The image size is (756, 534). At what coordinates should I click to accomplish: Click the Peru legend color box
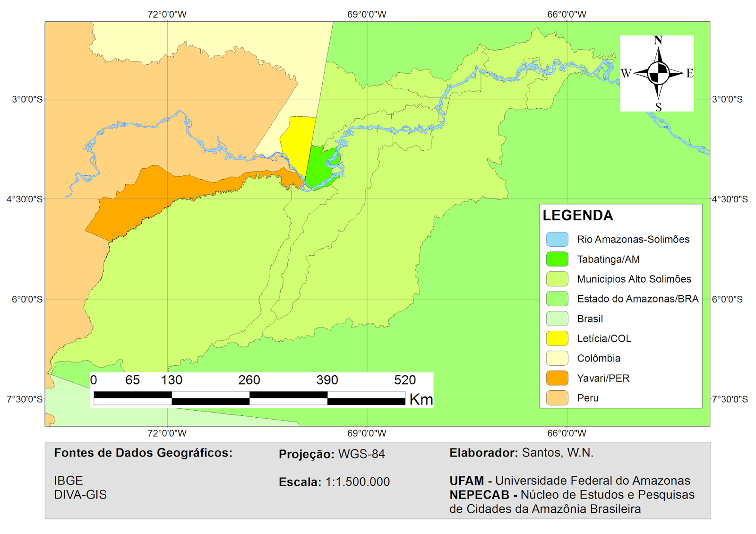click(558, 397)
